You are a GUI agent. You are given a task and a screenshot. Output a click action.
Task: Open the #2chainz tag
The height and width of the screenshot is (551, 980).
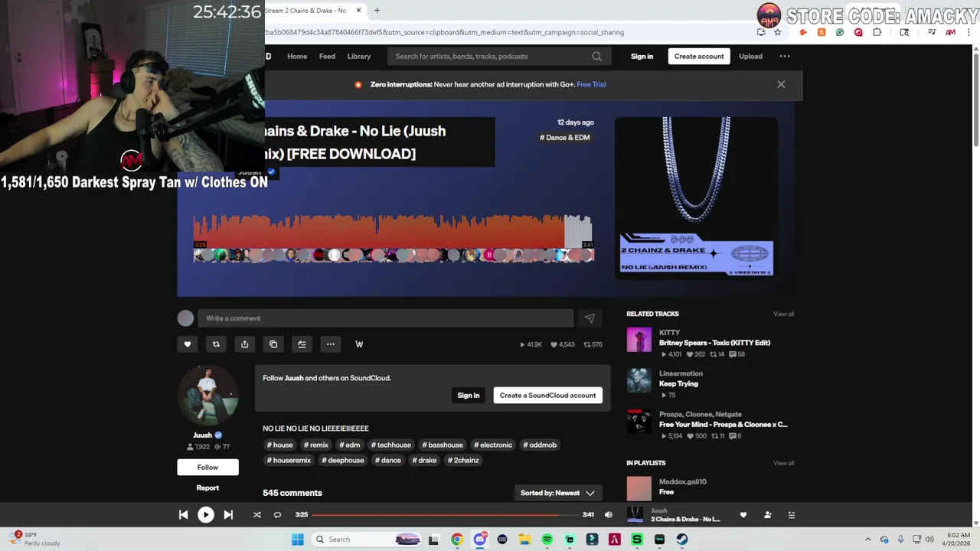(463, 460)
